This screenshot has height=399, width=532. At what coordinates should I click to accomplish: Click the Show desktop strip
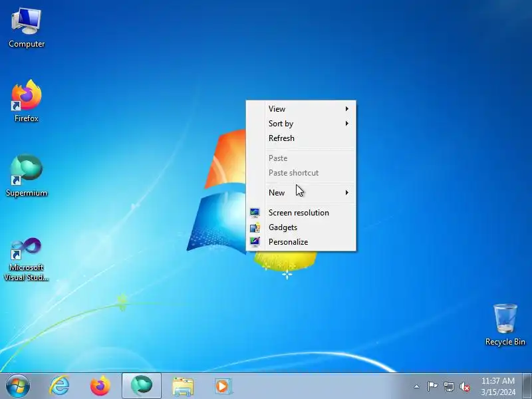point(527,386)
